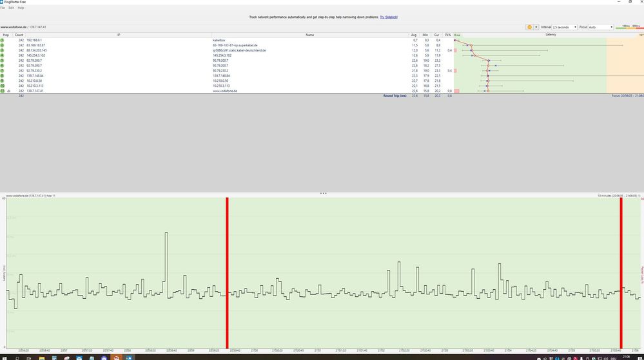The height and width of the screenshot is (360, 644).
Task: Click the hop 2 green badge
Action: 2,45
